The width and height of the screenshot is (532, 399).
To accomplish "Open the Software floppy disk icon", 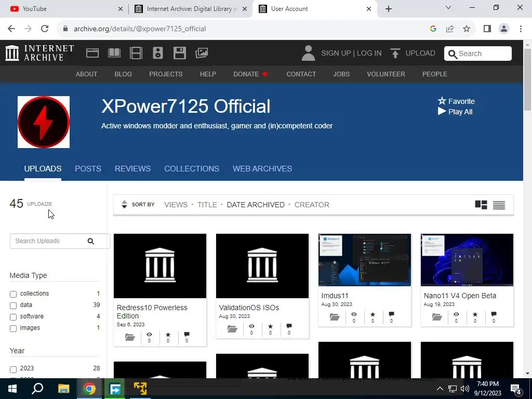I will pyautogui.click(x=179, y=53).
